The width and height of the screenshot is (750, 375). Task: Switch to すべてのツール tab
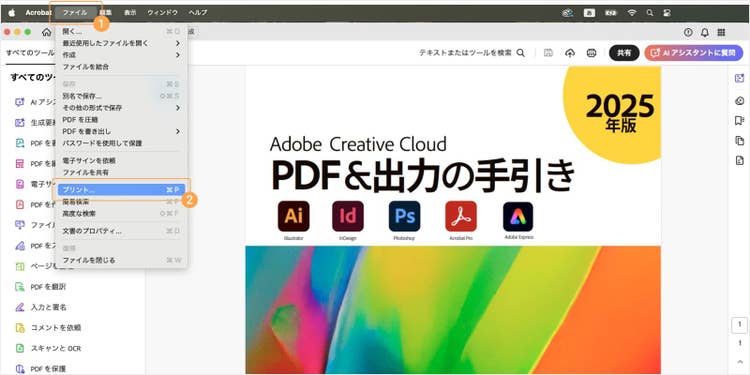tap(30, 53)
